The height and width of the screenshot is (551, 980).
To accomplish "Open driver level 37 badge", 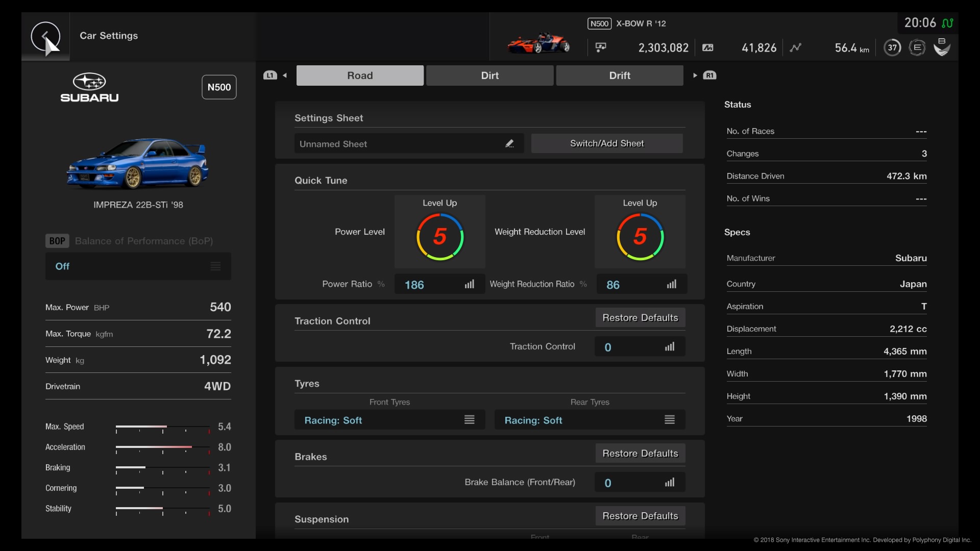I will (892, 47).
